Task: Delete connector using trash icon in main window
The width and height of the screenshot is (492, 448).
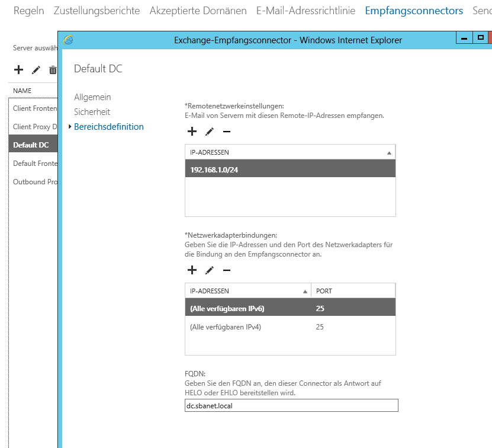Action: [53, 70]
